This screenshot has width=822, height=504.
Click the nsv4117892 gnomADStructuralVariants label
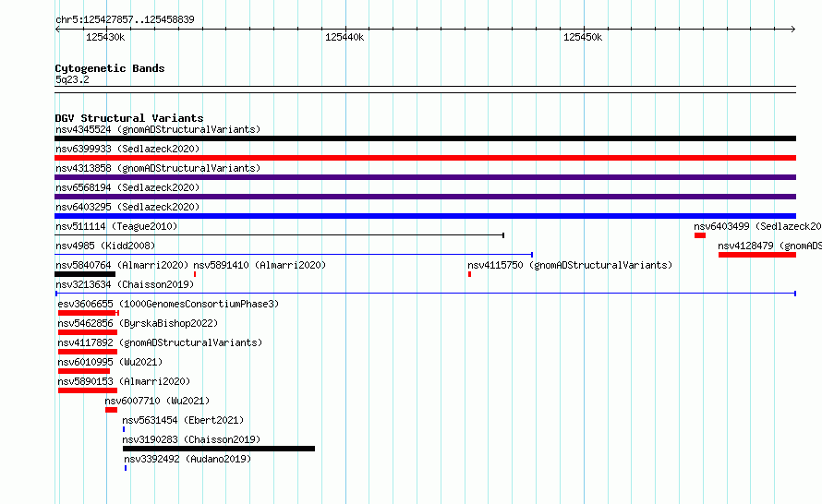(x=160, y=342)
